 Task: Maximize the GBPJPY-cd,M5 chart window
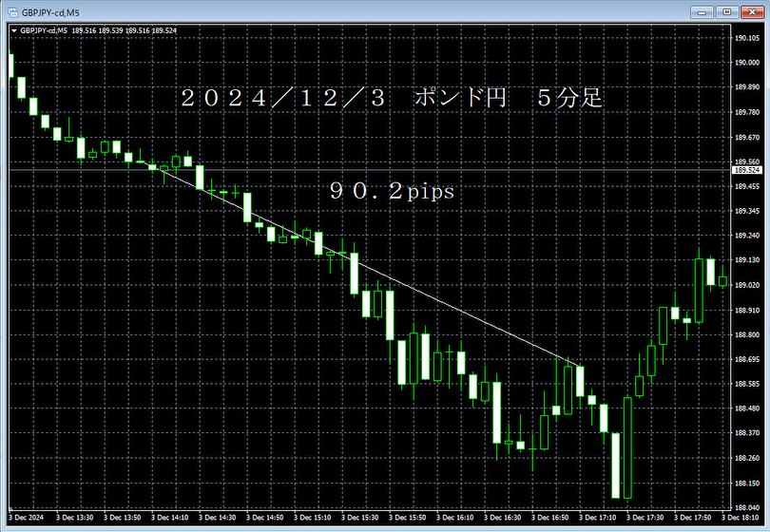pyautogui.click(x=727, y=12)
